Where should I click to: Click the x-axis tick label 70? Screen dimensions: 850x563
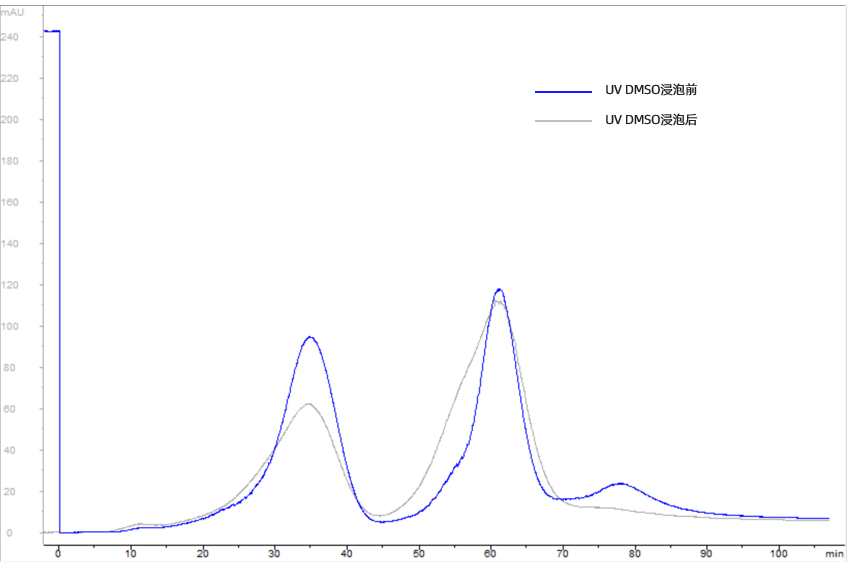[563, 552]
